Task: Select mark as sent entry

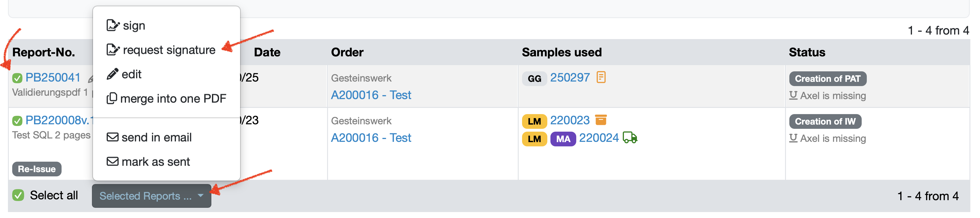Action: pyautogui.click(x=149, y=162)
